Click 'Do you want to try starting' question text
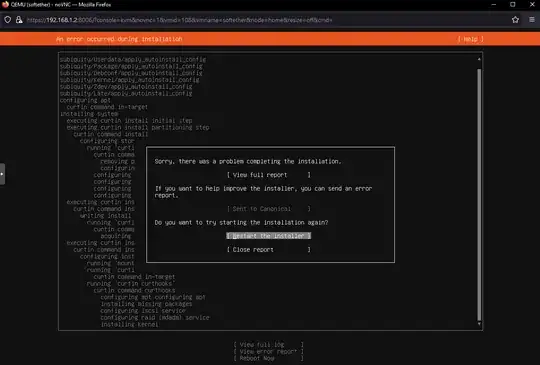Viewport: 540px width, 365px height. pyautogui.click(x=241, y=222)
